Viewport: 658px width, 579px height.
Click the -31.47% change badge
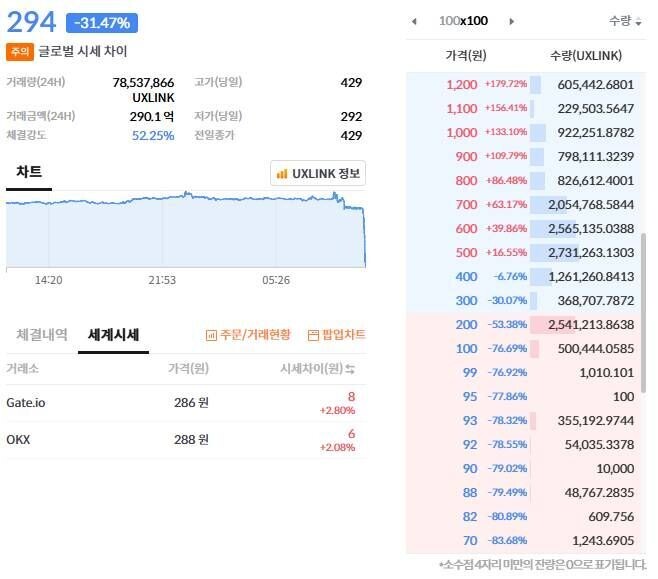point(102,22)
